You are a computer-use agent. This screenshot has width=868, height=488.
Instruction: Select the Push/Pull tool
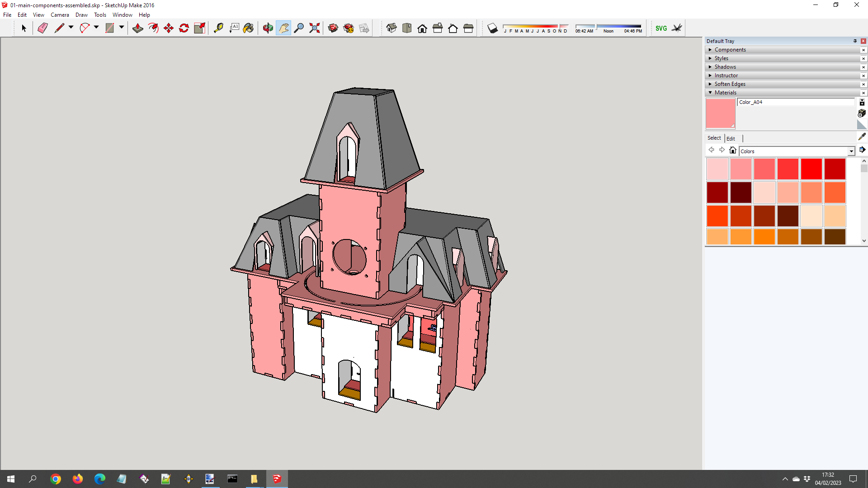click(x=138, y=28)
